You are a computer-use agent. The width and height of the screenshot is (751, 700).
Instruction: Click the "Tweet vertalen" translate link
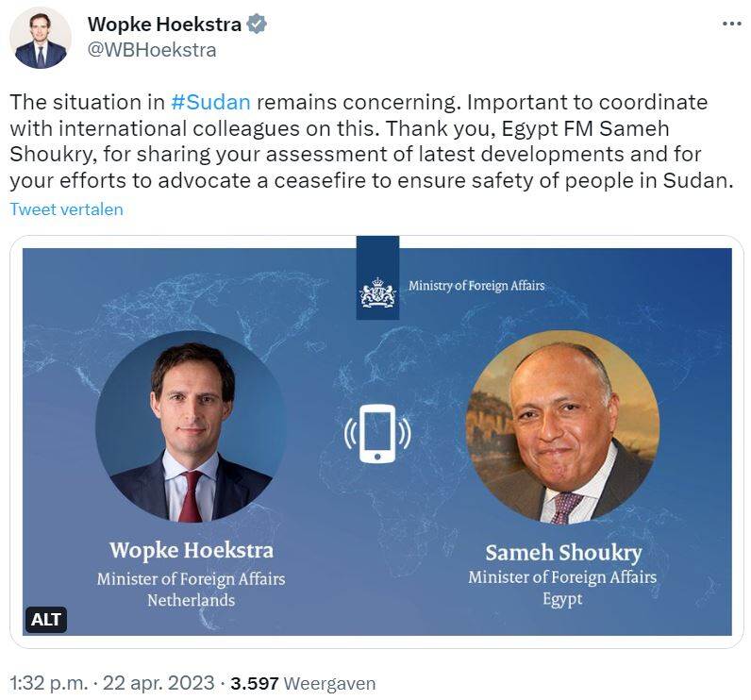click(66, 209)
